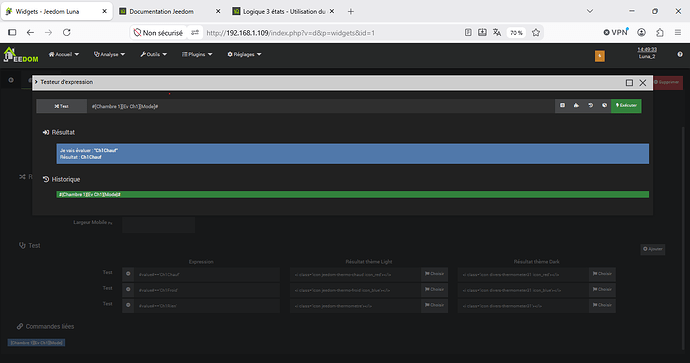Maximize the Testeur d'expression dialog

[629, 83]
